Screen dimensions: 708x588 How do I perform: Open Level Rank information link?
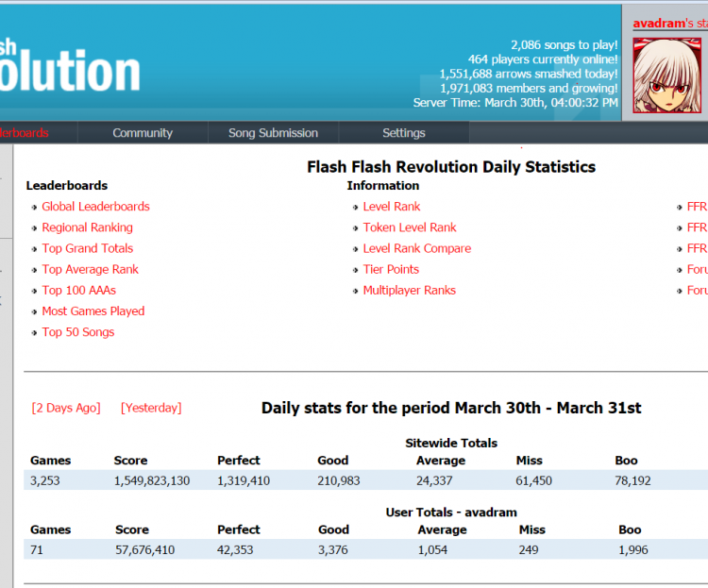point(392,207)
